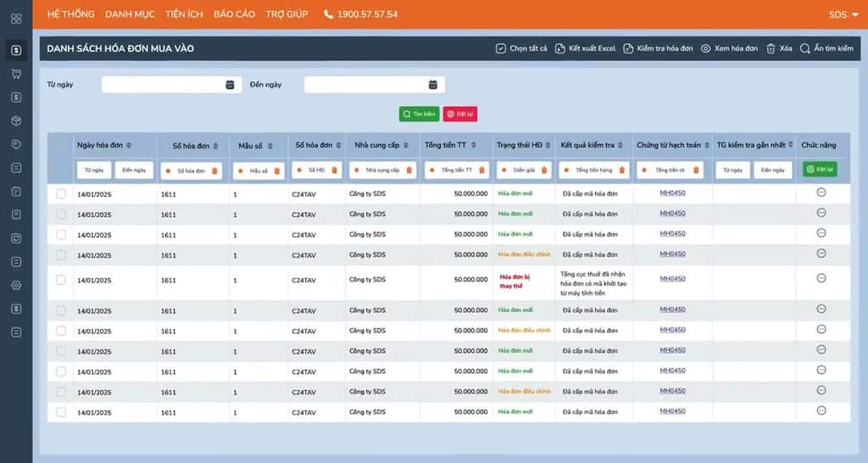Clear the Tổng tiền hàng filter trash icon
Screen dimensions: 868x463
[x=621, y=170]
